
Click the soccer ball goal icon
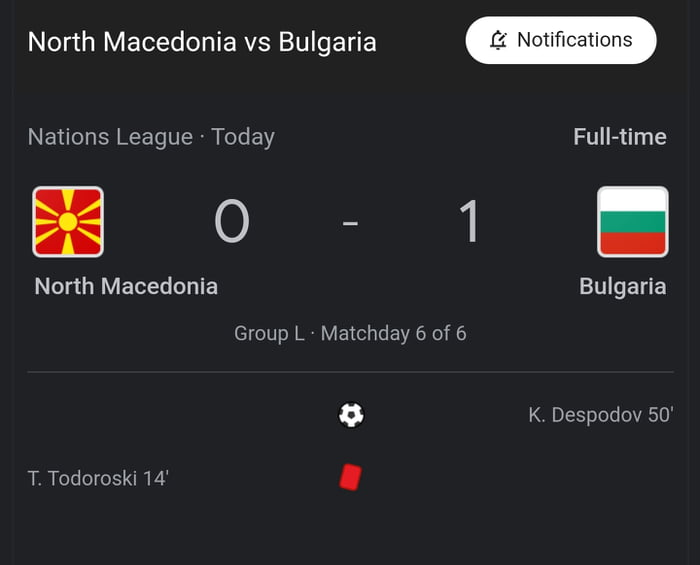point(351,414)
